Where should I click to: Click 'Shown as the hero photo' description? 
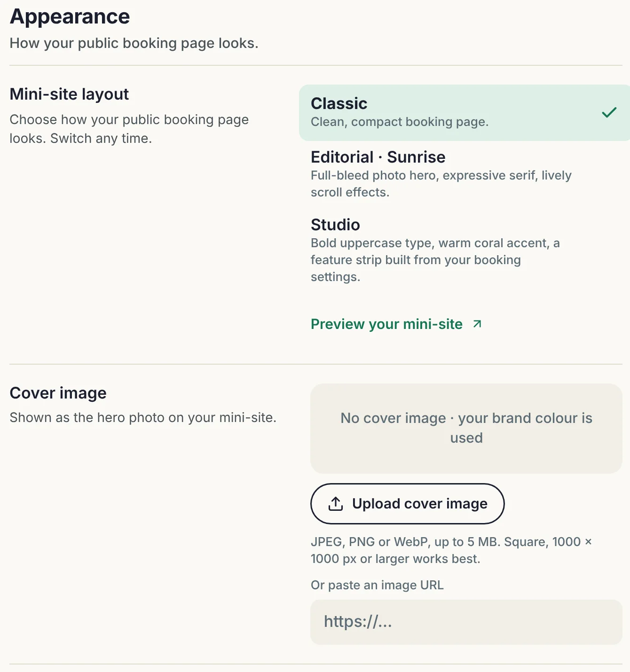click(x=143, y=417)
